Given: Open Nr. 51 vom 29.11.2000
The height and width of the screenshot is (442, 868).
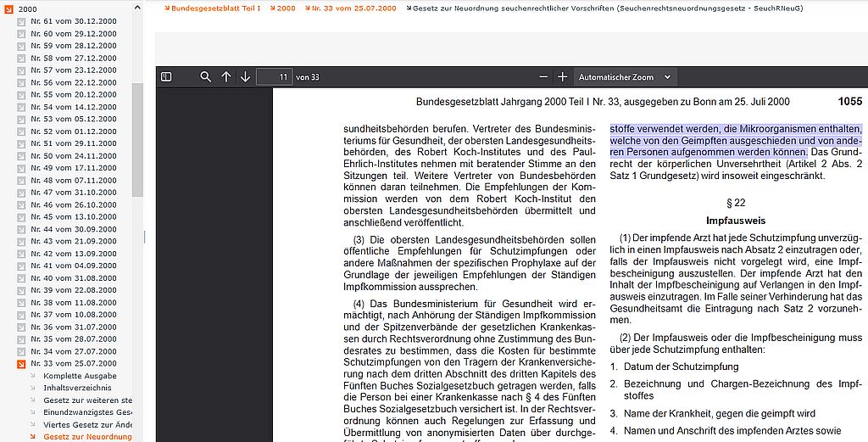Looking at the screenshot, I should pyautogui.click(x=74, y=143).
